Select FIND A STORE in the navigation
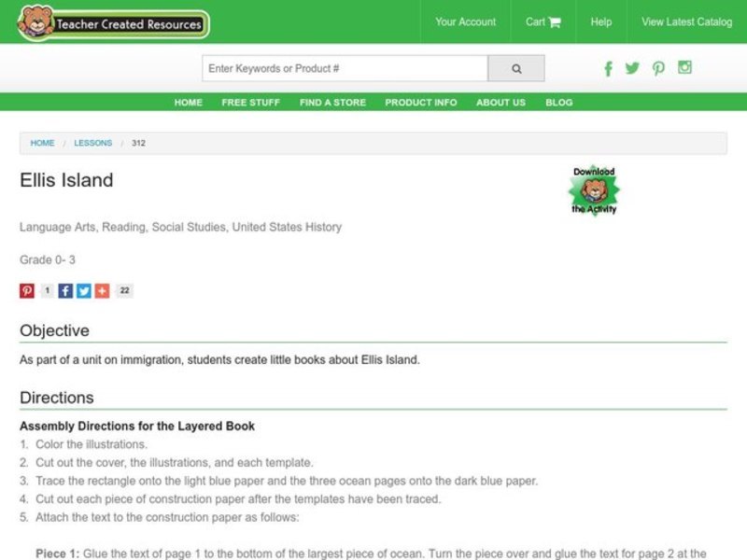 click(x=331, y=103)
